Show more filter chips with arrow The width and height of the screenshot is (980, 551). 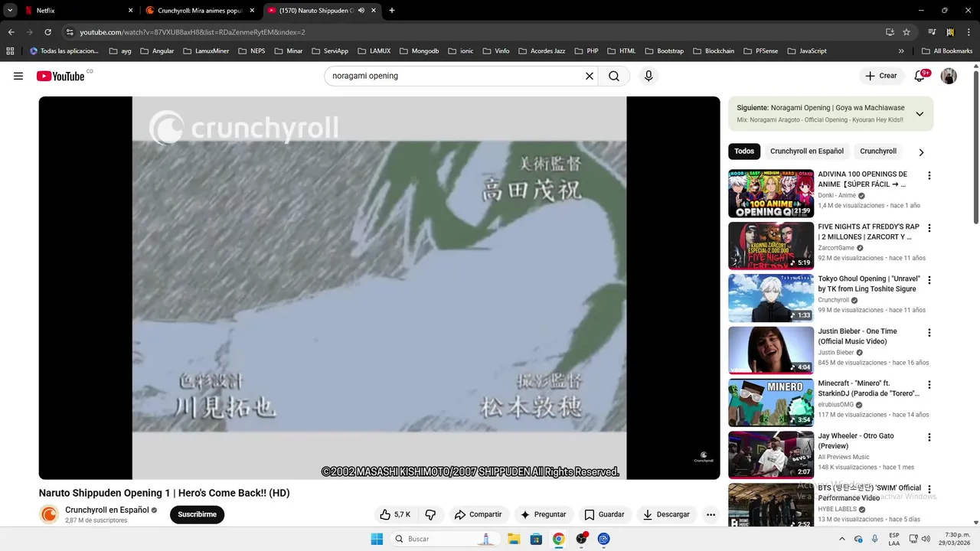(921, 152)
